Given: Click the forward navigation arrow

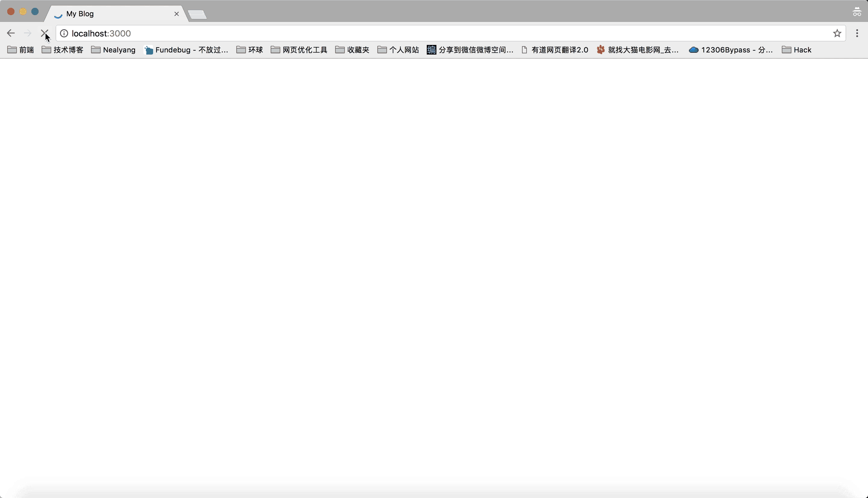Looking at the screenshot, I should pos(27,33).
